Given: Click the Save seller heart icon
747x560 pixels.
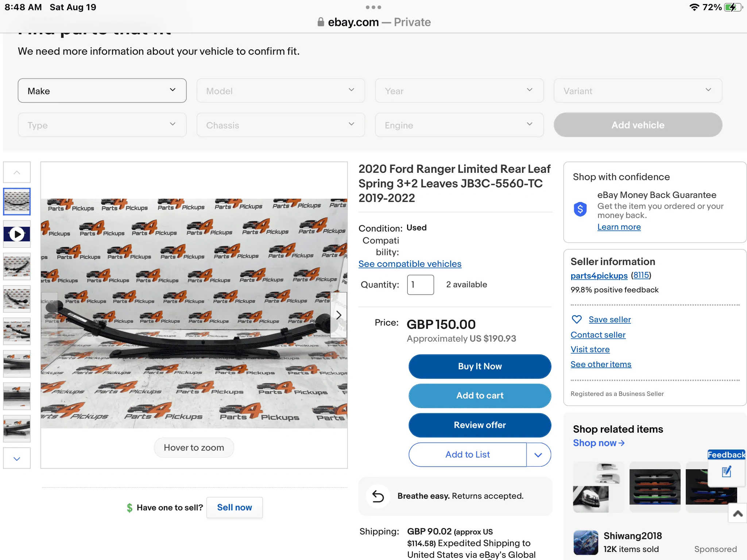Looking at the screenshot, I should tap(577, 319).
